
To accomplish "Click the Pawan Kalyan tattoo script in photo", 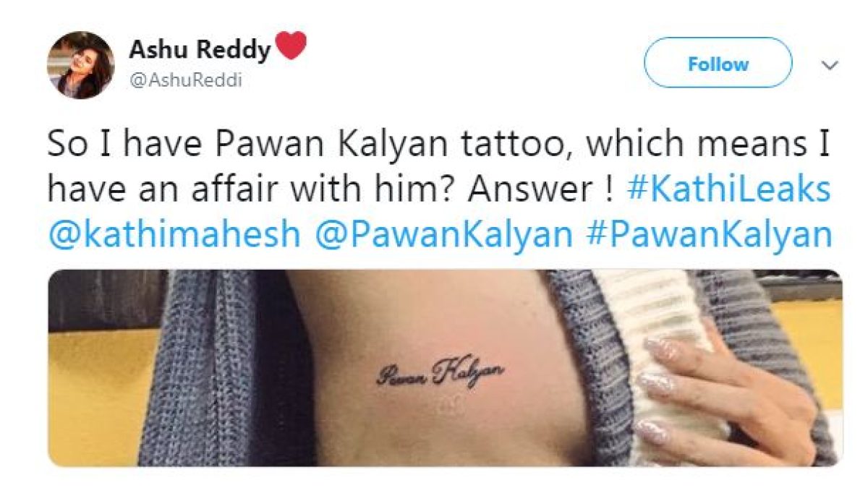I will tap(441, 373).
